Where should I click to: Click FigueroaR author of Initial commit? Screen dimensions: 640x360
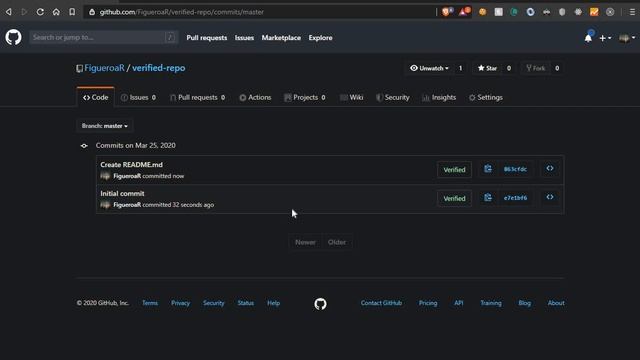tap(127, 204)
